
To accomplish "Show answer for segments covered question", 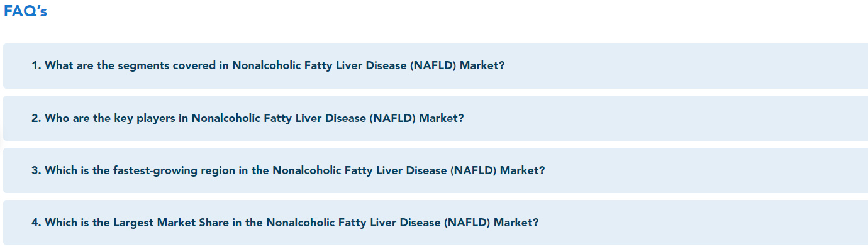I will click(435, 66).
